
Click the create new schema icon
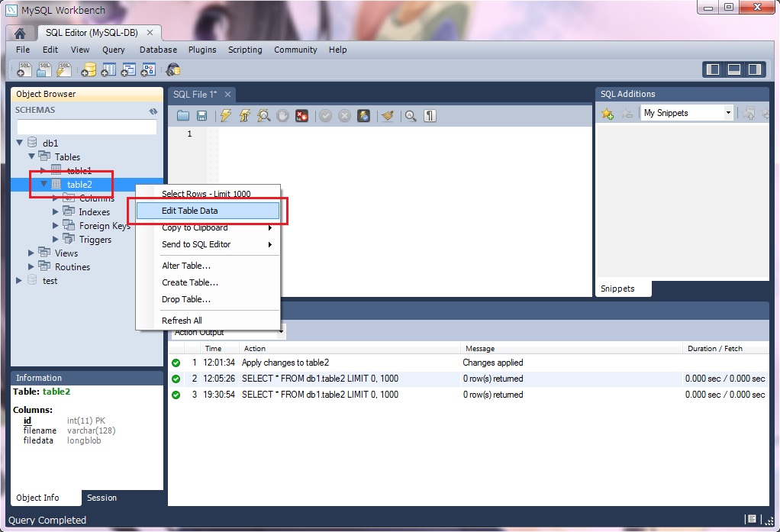point(89,70)
